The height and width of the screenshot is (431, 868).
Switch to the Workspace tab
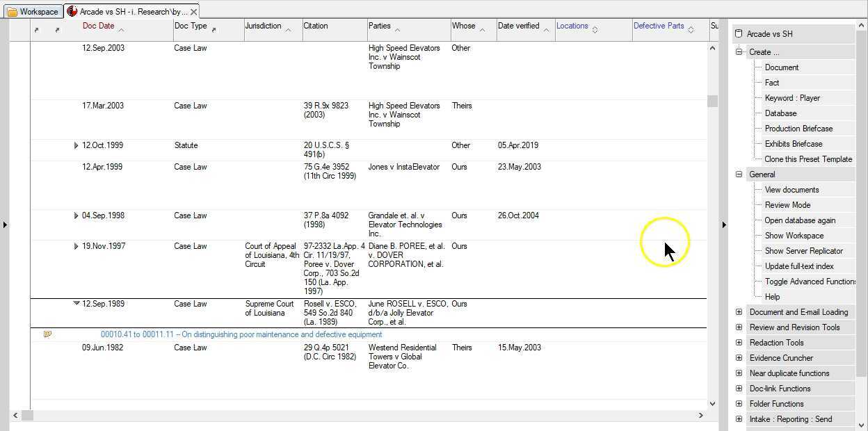pyautogui.click(x=33, y=12)
